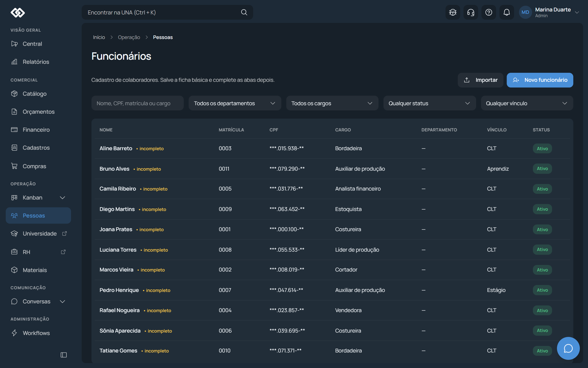Open Qualquer vínculo dropdown

527,103
